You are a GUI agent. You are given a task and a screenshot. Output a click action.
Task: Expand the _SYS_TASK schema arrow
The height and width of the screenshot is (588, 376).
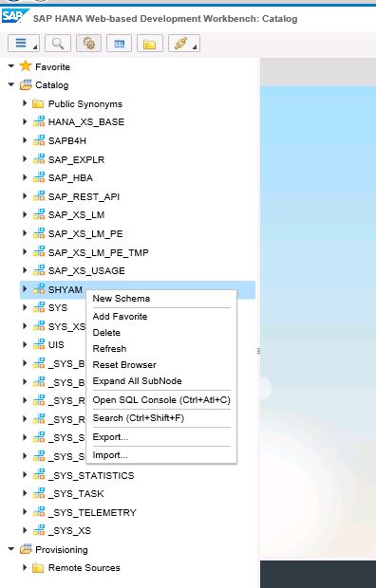click(25, 493)
